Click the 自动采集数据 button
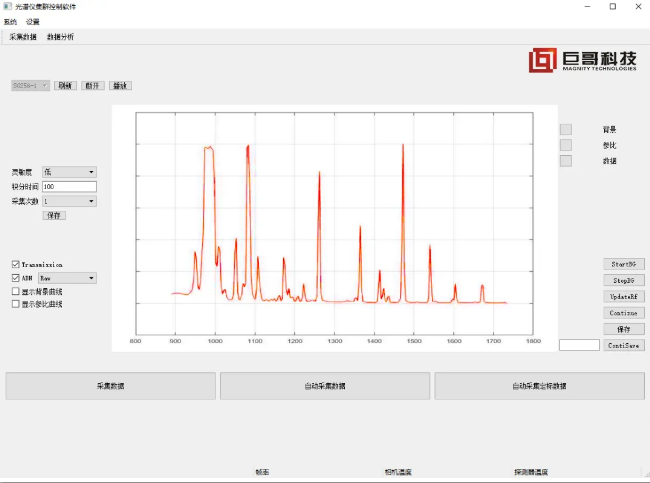 325,386
